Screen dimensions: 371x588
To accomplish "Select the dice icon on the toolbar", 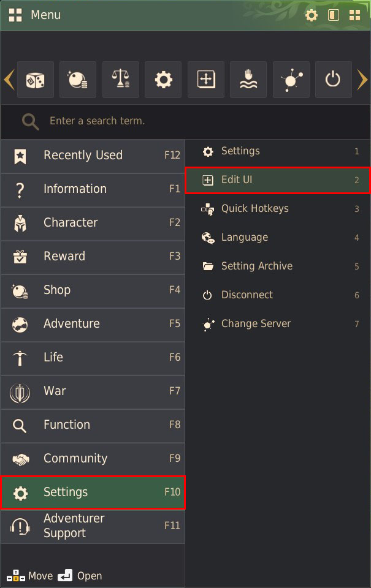I will click(x=35, y=80).
